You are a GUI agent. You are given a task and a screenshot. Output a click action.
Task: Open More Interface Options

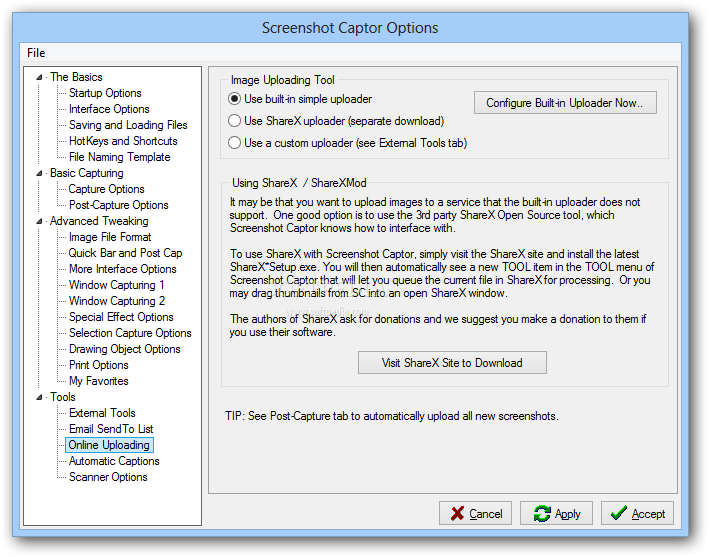click(123, 269)
